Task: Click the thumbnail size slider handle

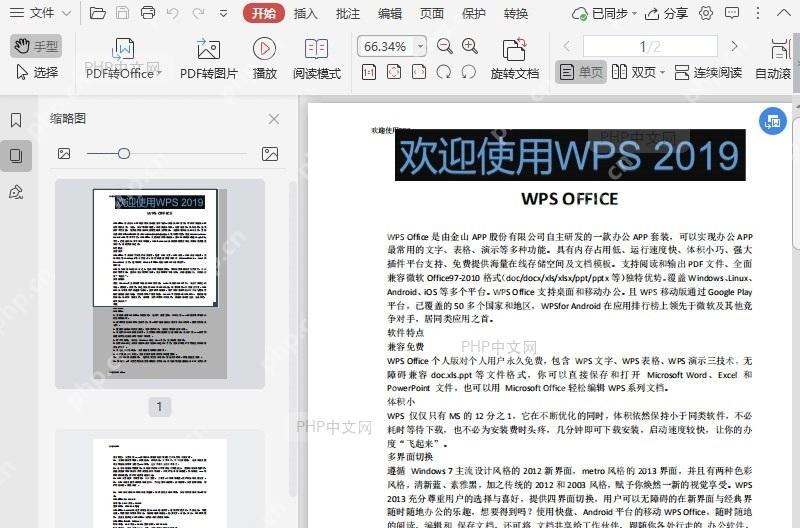Action: pos(123,154)
